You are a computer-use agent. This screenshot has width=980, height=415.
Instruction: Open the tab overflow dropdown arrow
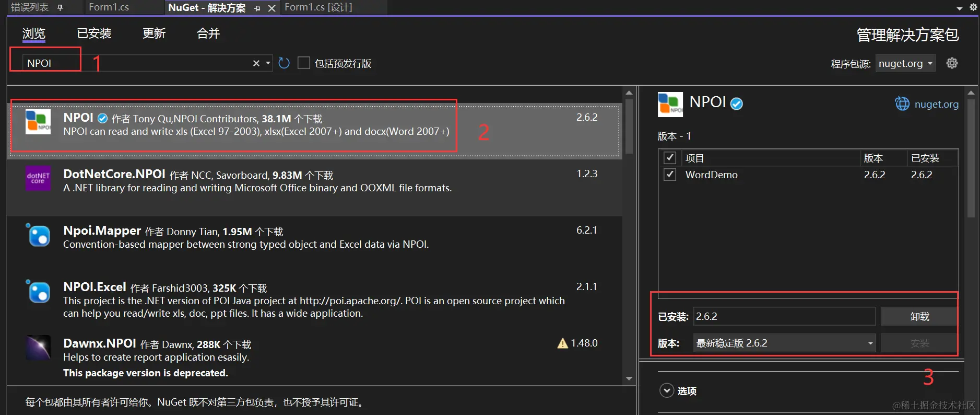click(960, 8)
